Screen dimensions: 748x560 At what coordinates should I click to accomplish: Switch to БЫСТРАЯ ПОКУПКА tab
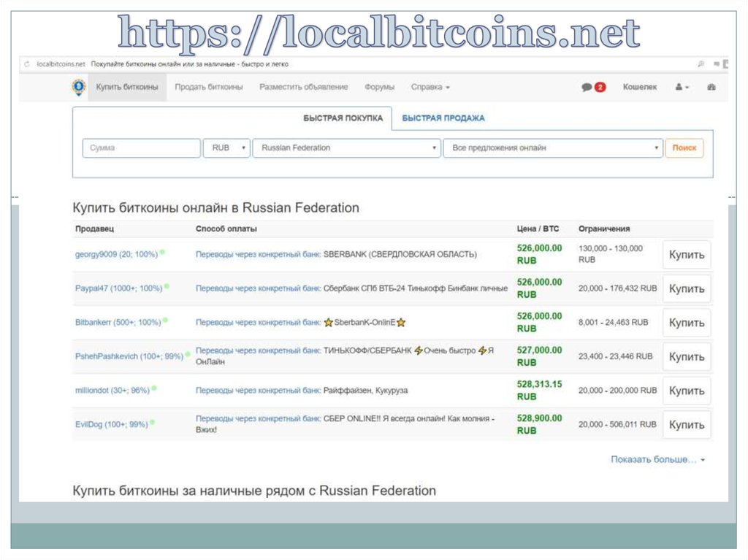(343, 118)
